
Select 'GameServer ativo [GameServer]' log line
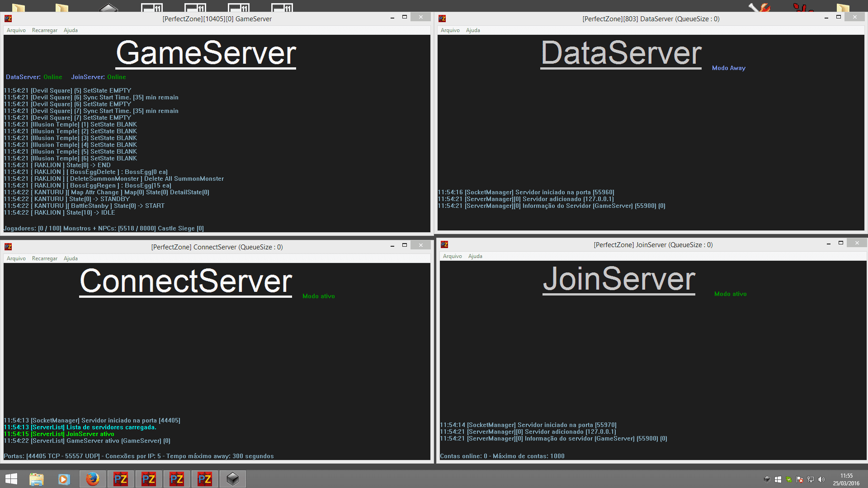(x=87, y=441)
